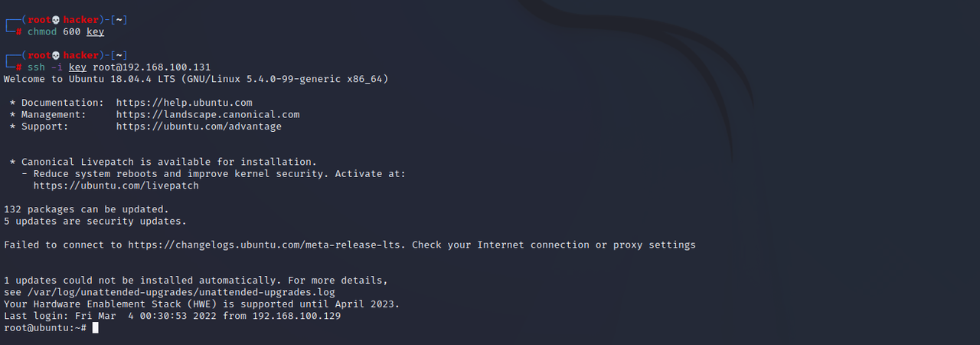Click the changelogs.ubuntu.com meta-release-lts URL
The width and height of the screenshot is (980, 345).
[269, 245]
